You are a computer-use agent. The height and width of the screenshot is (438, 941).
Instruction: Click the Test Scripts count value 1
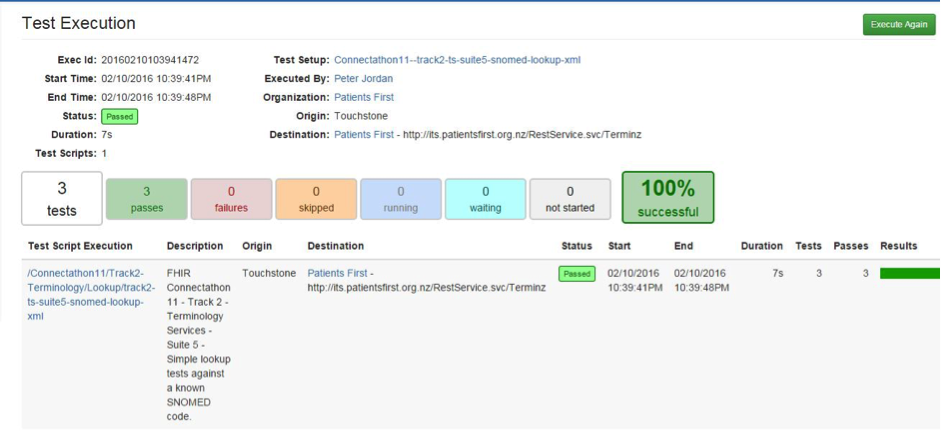click(104, 153)
